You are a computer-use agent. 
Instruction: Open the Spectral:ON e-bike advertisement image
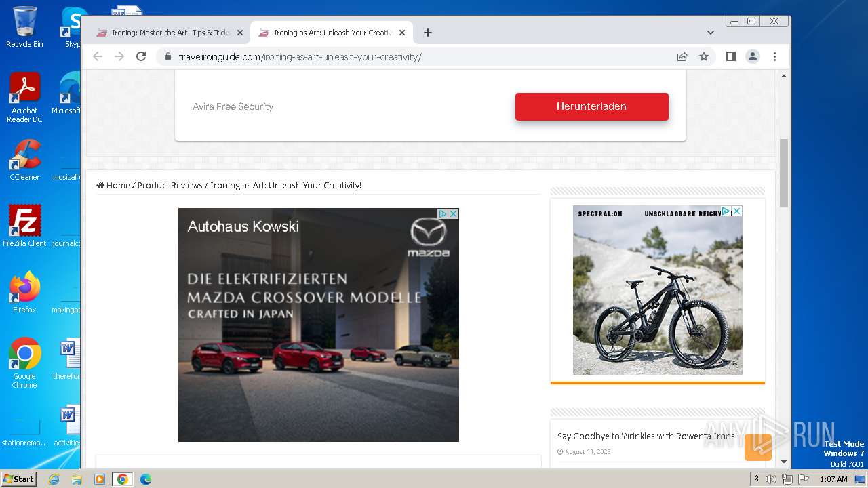tap(658, 290)
